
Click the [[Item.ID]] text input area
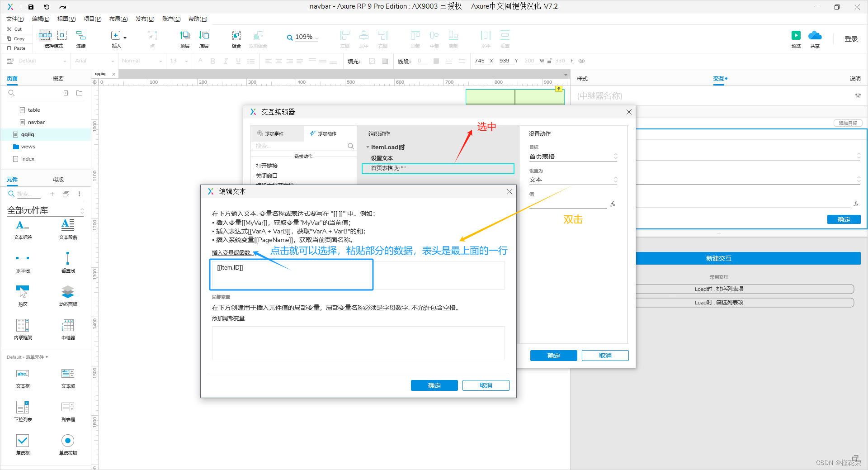[358, 275]
